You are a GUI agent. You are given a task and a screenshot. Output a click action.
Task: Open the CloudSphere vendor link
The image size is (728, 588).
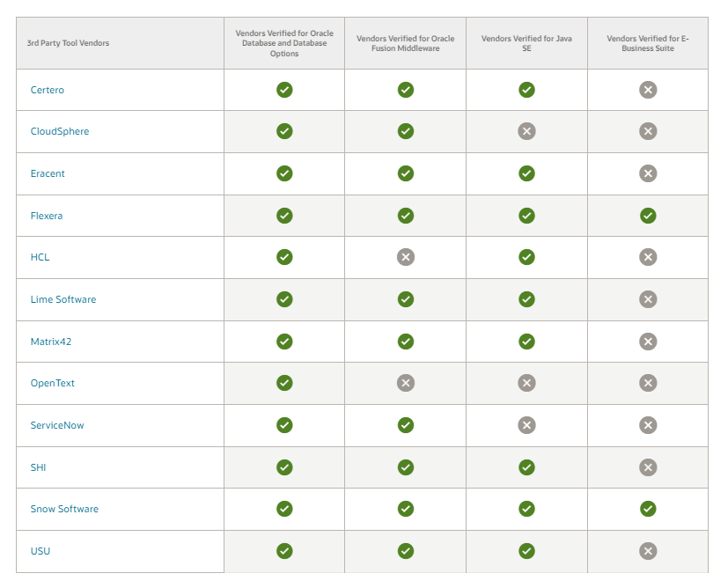pos(60,131)
